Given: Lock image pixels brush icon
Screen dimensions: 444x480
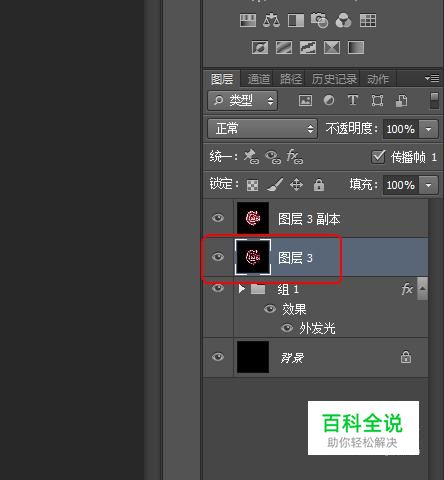Looking at the screenshot, I should 275,185.
